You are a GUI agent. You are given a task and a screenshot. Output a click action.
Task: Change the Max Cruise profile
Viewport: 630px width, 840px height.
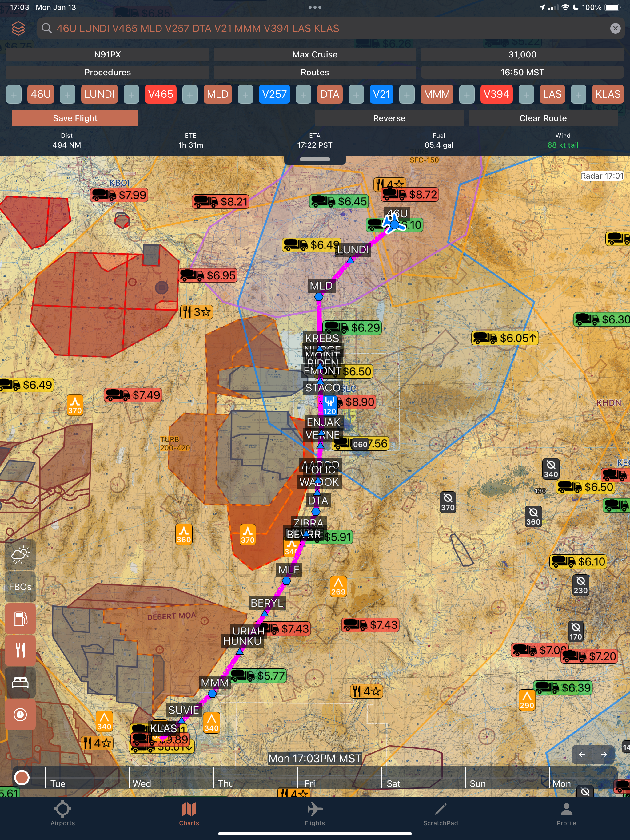click(315, 55)
